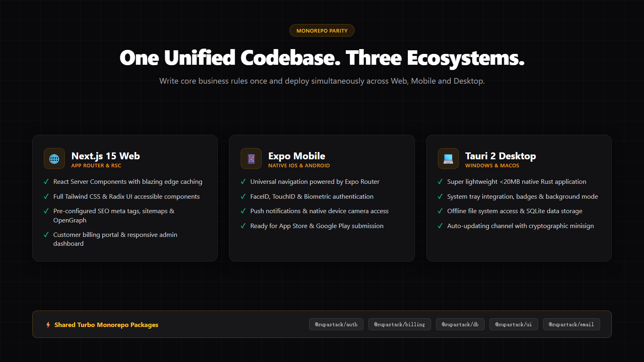The image size is (644, 362).
Task: Click checkmark beside Pre-configured SEO meta tags
Action: (x=46, y=211)
